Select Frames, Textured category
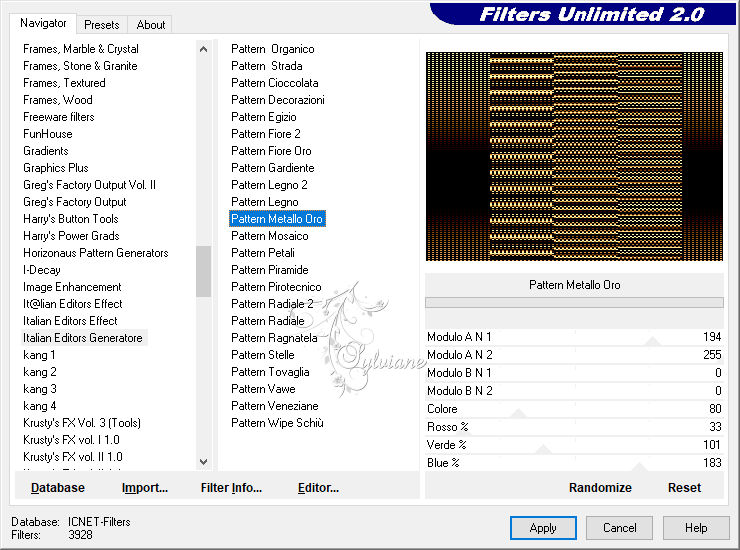 (64, 83)
